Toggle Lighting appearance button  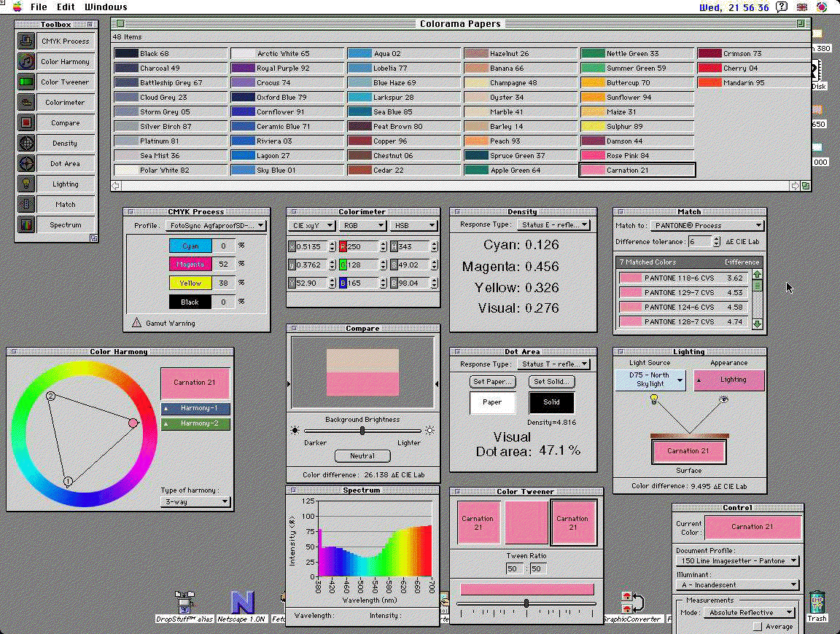click(x=729, y=380)
